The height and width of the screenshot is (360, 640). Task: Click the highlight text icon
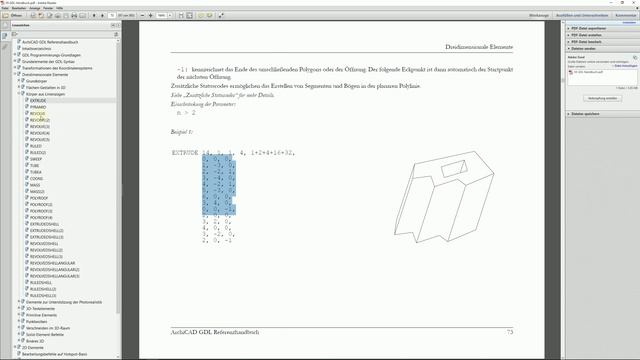pyautogui.click(x=209, y=16)
